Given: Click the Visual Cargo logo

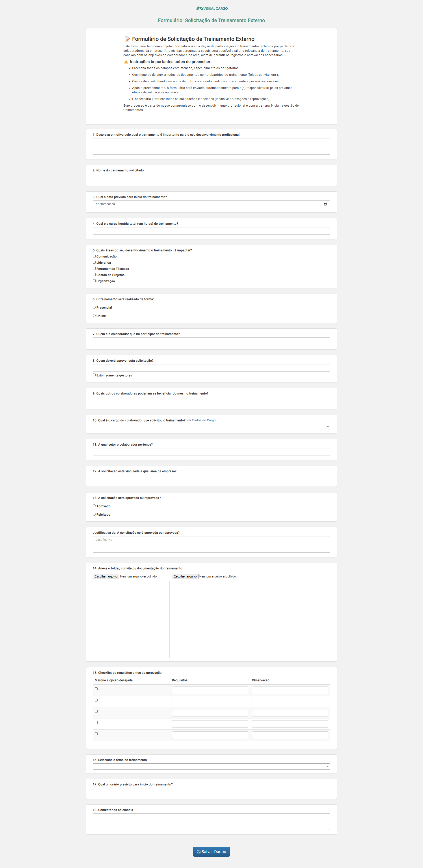Looking at the screenshot, I should coord(212,8).
